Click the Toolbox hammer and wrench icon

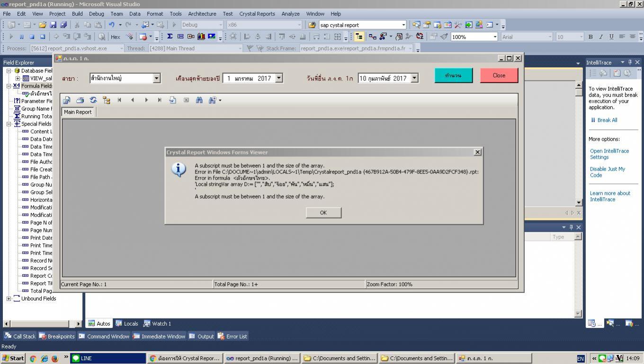point(458,25)
